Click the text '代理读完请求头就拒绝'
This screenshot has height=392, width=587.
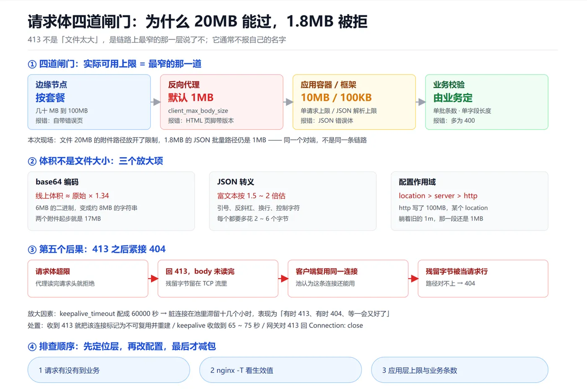pyautogui.click(x=65, y=283)
